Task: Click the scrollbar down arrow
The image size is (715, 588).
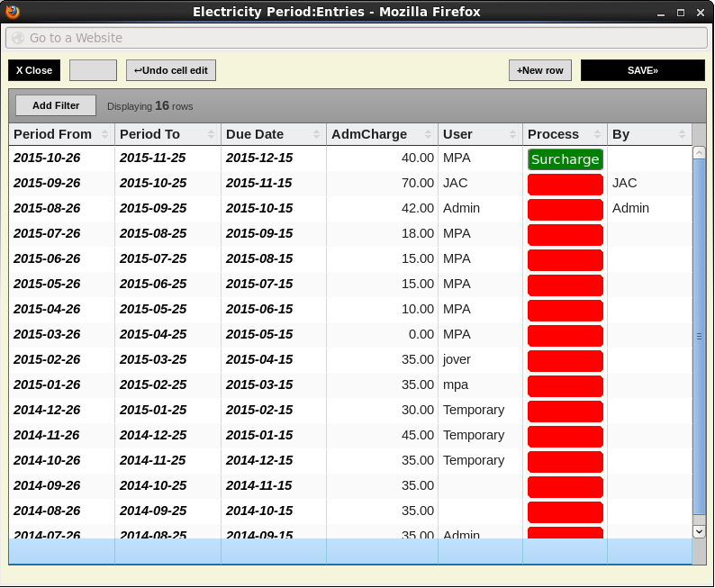Action: 699,531
